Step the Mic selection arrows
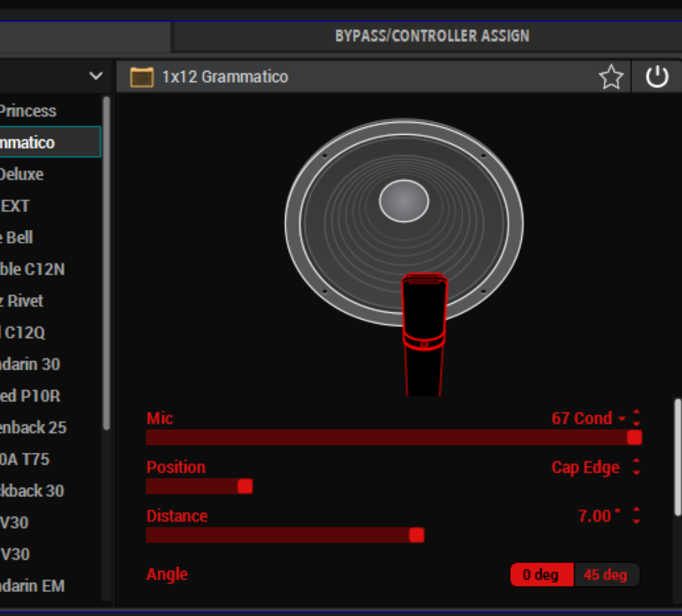 tap(637, 418)
